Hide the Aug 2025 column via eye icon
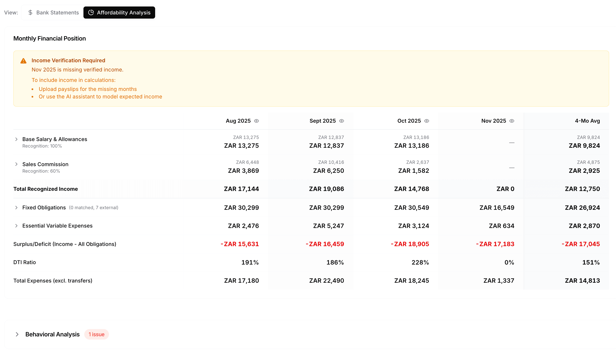This screenshot has width=616, height=364. tap(257, 121)
